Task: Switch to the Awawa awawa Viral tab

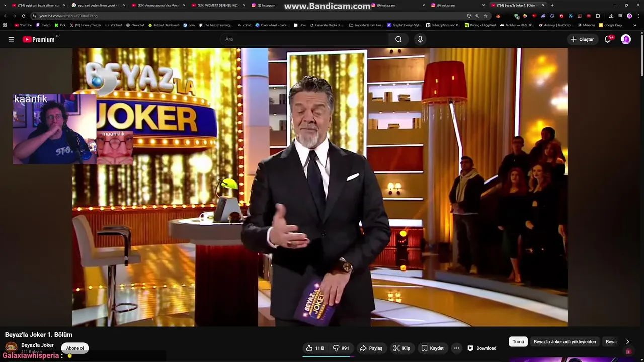Action: 158,5
